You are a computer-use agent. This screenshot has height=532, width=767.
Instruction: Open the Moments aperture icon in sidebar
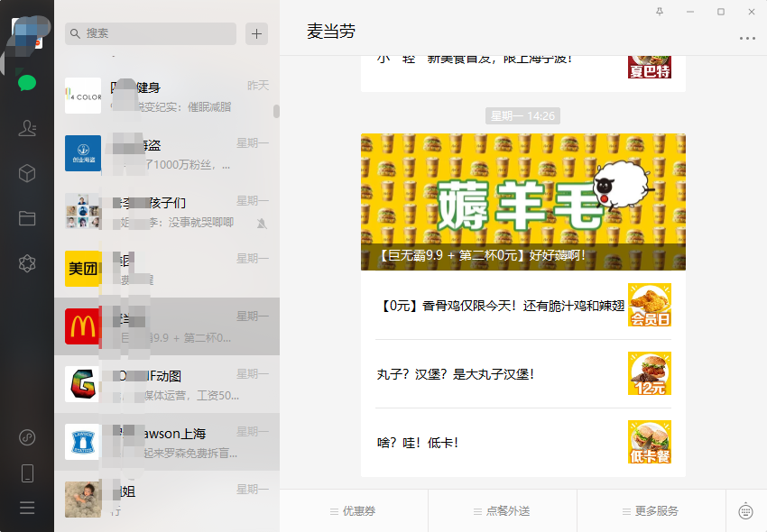pyautogui.click(x=27, y=263)
